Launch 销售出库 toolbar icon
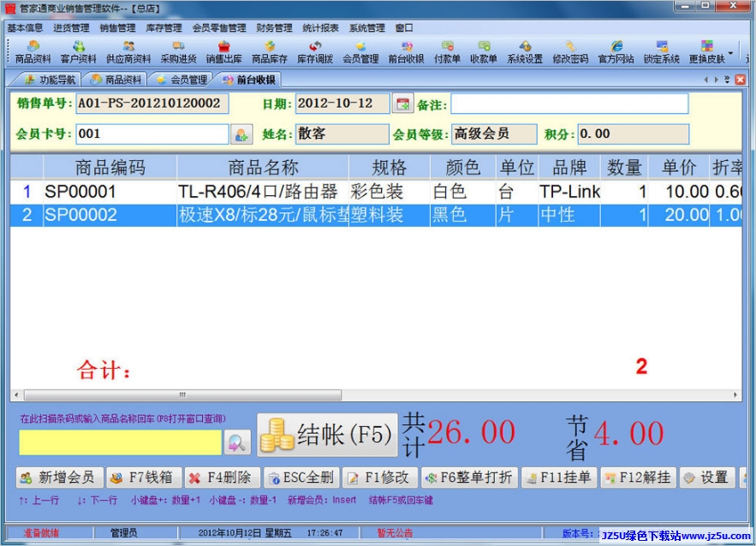 (x=223, y=52)
